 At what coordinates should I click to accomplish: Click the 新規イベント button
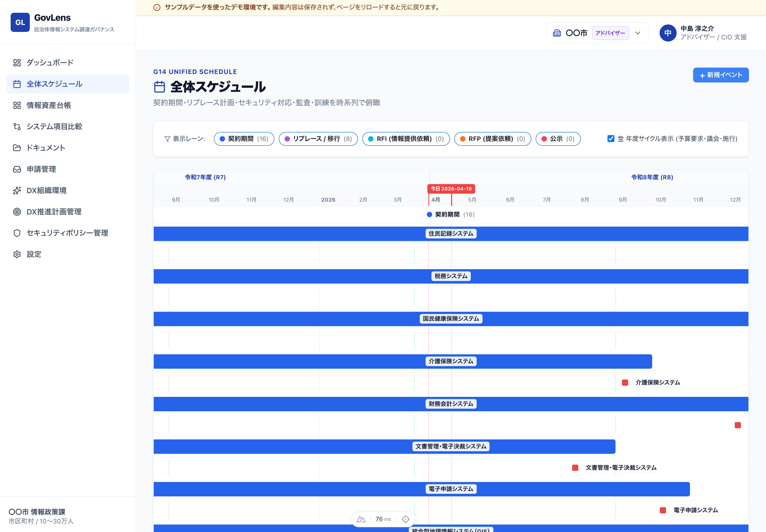[721, 75]
